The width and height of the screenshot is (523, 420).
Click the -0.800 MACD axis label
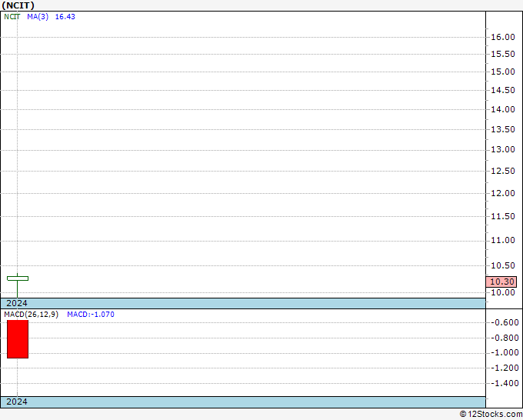(x=505, y=338)
